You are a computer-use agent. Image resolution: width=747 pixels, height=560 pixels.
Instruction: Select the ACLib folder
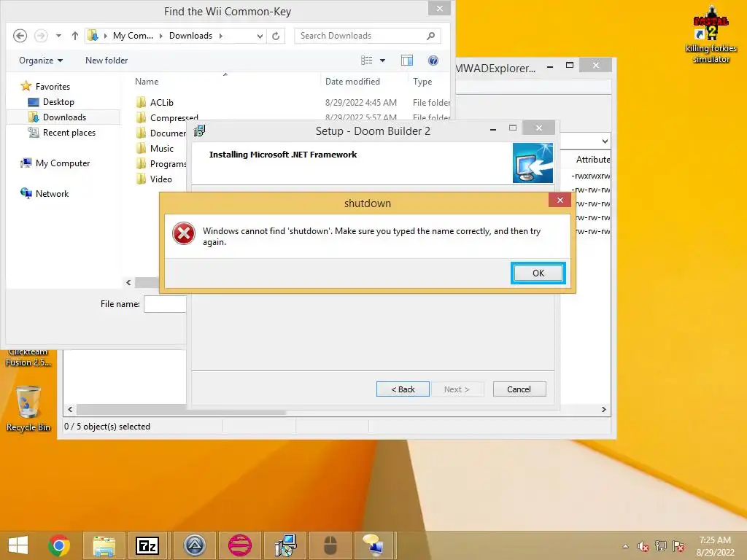pyautogui.click(x=161, y=102)
